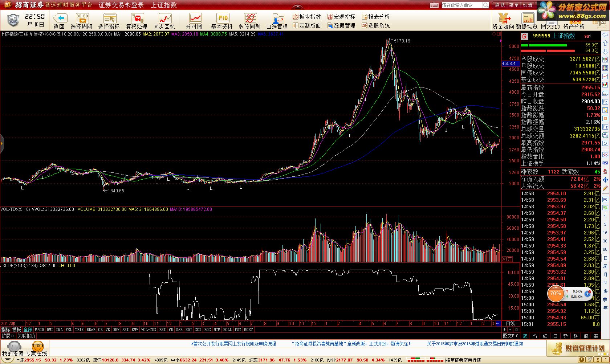Screen dimensions: 610x364
Task: Click the diamond icon at chart top right
Action: [x=494, y=34]
